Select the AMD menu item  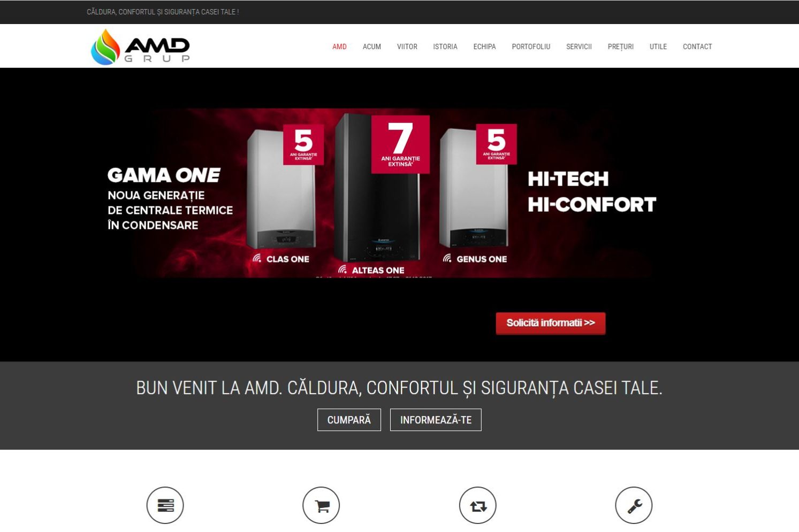[339, 47]
